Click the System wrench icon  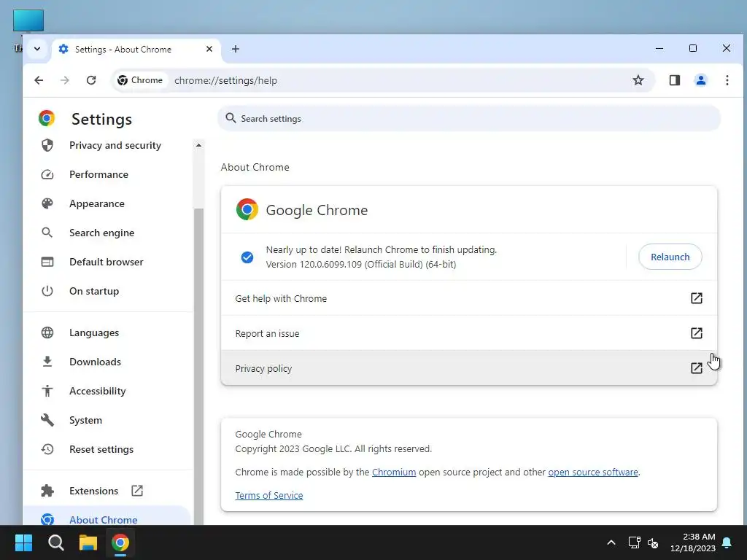coord(47,420)
